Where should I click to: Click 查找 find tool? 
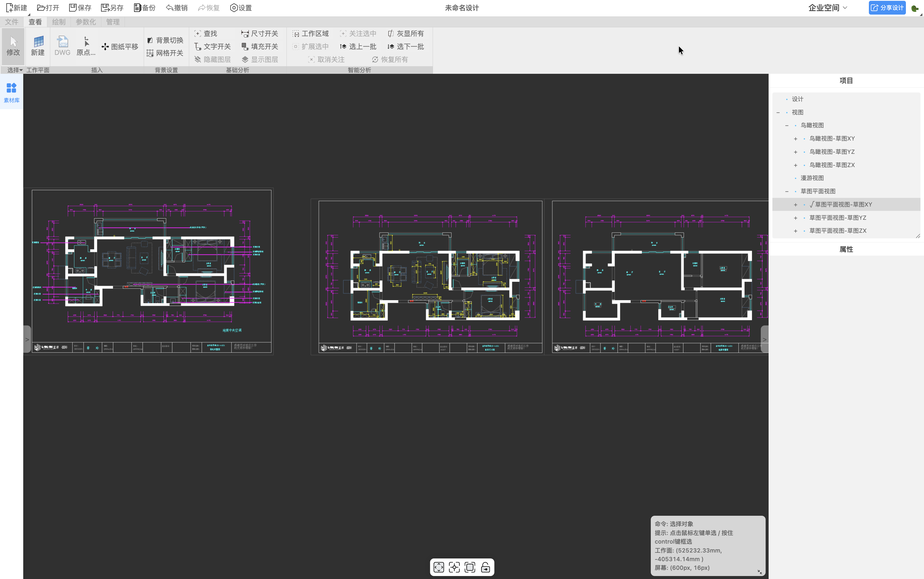point(206,34)
